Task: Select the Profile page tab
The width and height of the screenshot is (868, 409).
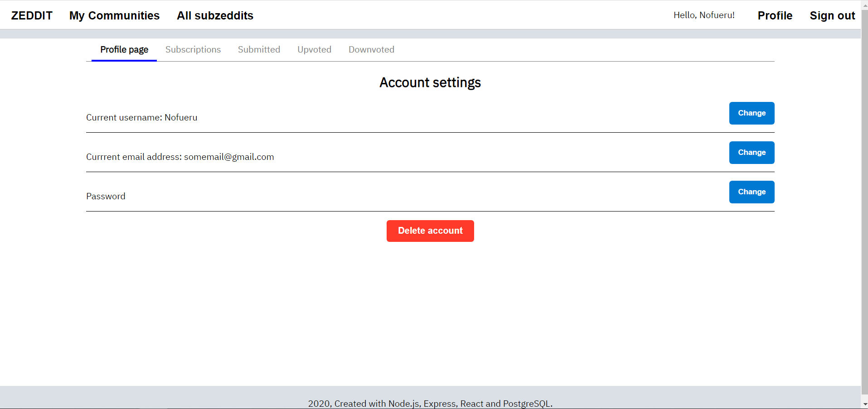Action: [x=124, y=50]
